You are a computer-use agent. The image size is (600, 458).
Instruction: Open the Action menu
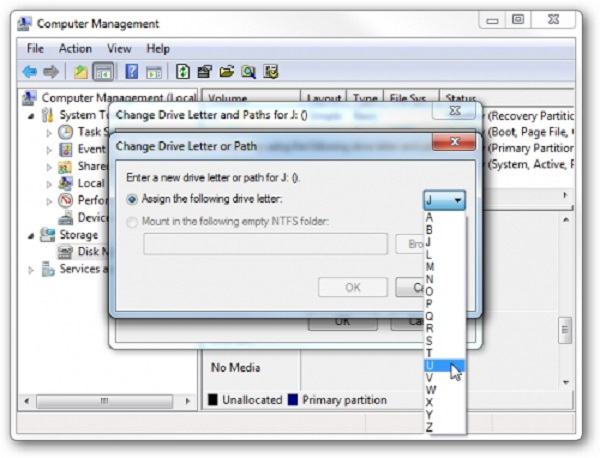[x=75, y=48]
